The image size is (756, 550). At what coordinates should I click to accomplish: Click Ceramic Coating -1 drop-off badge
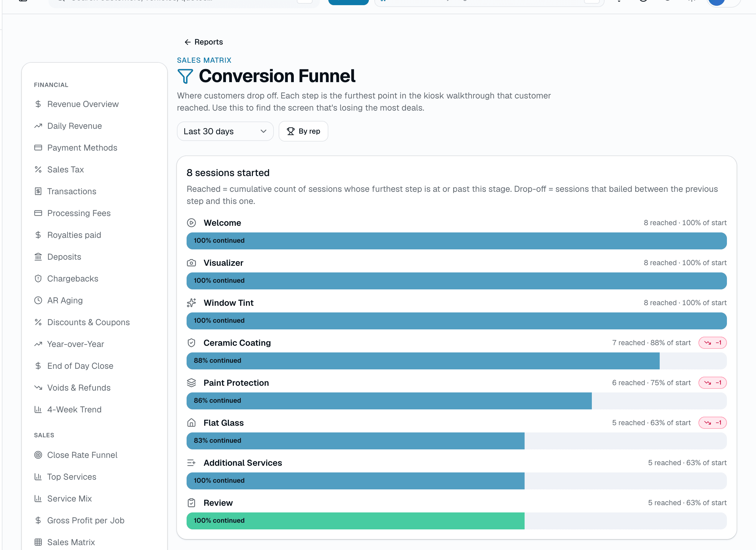tap(713, 343)
